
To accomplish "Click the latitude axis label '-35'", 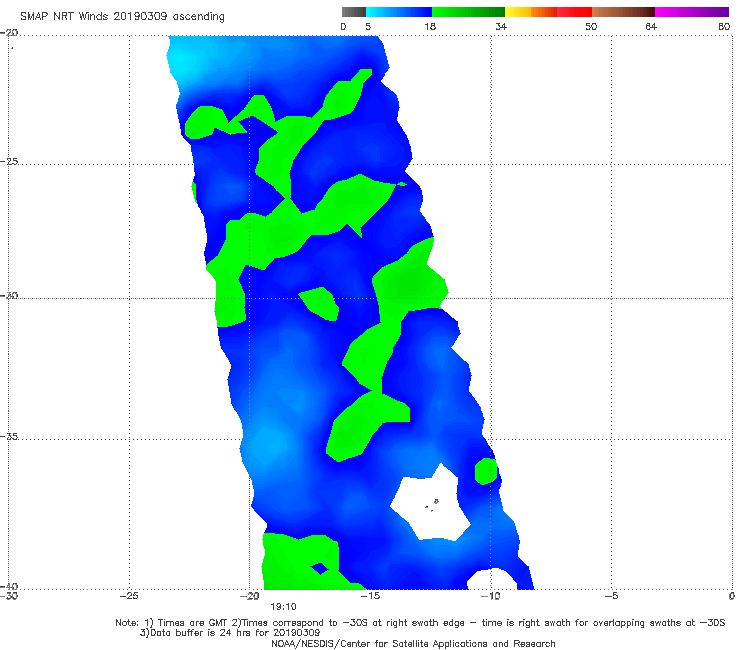I will pos(9,437).
